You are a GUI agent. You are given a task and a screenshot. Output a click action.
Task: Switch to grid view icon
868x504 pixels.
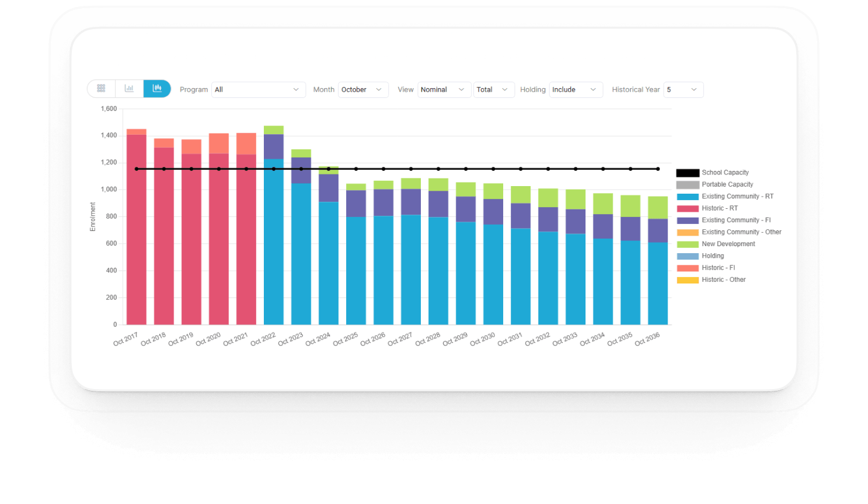(x=101, y=89)
